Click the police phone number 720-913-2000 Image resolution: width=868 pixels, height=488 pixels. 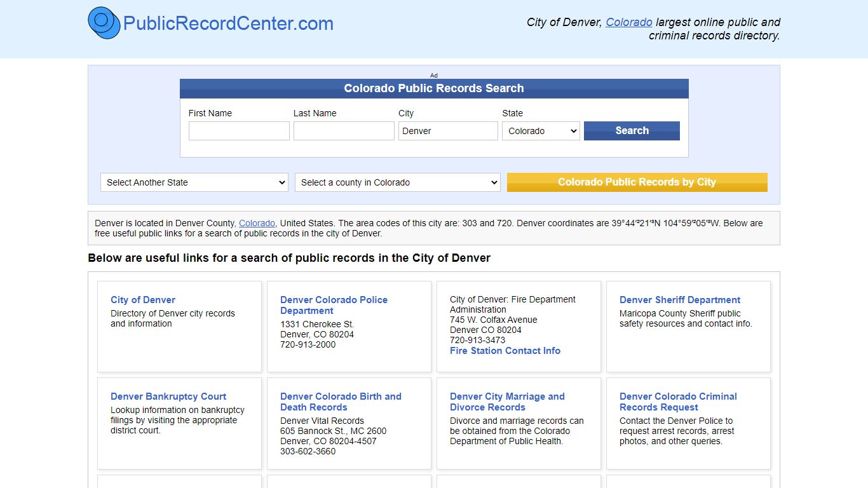tap(308, 344)
